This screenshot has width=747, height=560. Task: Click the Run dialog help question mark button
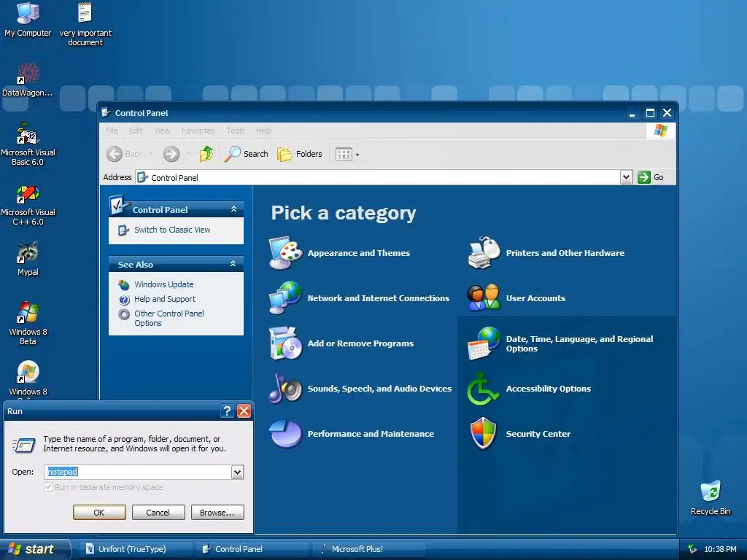click(228, 411)
